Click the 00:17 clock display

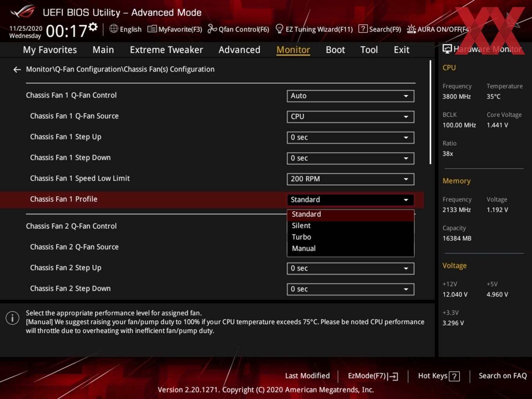pos(66,31)
